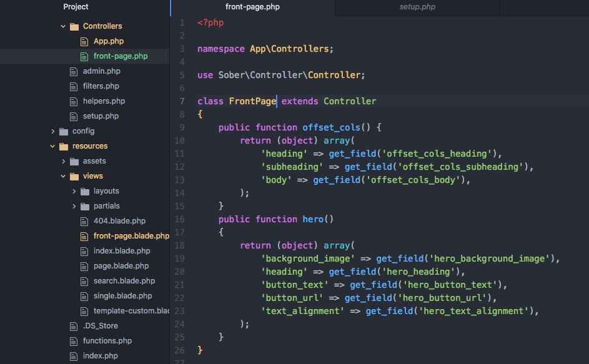Click the 'FrontPage' class name
The height and width of the screenshot is (364, 589).
252,101
